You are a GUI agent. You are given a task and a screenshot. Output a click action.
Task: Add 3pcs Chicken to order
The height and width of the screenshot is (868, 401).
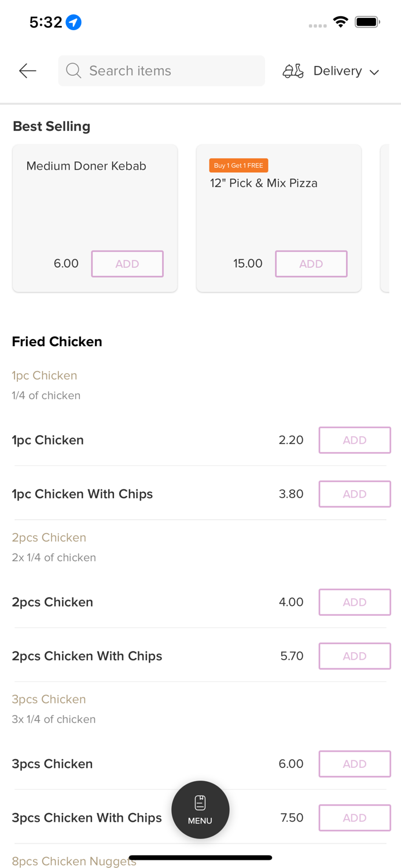[355, 764]
